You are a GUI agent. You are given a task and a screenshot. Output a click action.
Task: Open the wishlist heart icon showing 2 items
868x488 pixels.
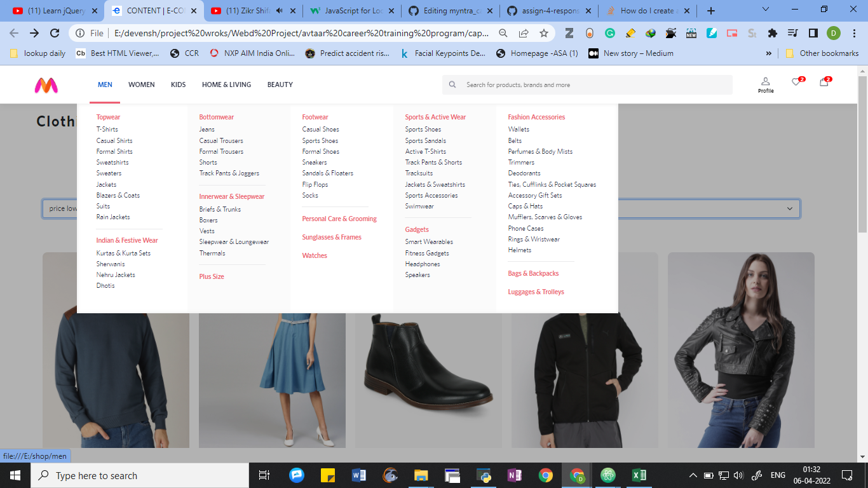coord(794,83)
